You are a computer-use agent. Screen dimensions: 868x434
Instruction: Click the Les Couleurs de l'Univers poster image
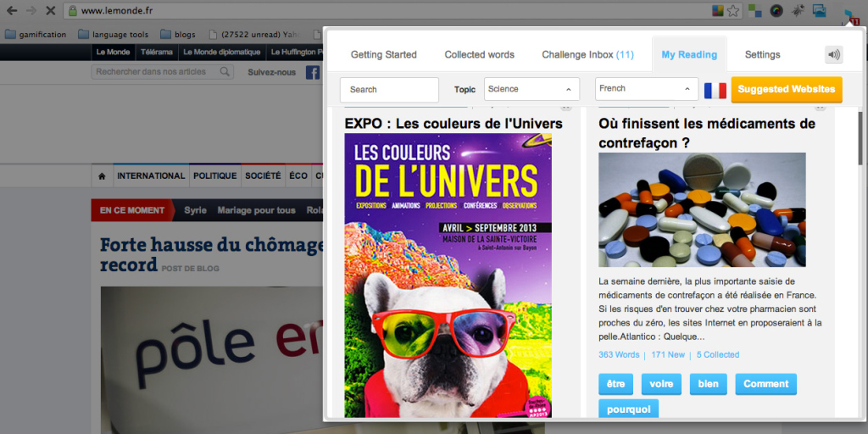[448, 275]
